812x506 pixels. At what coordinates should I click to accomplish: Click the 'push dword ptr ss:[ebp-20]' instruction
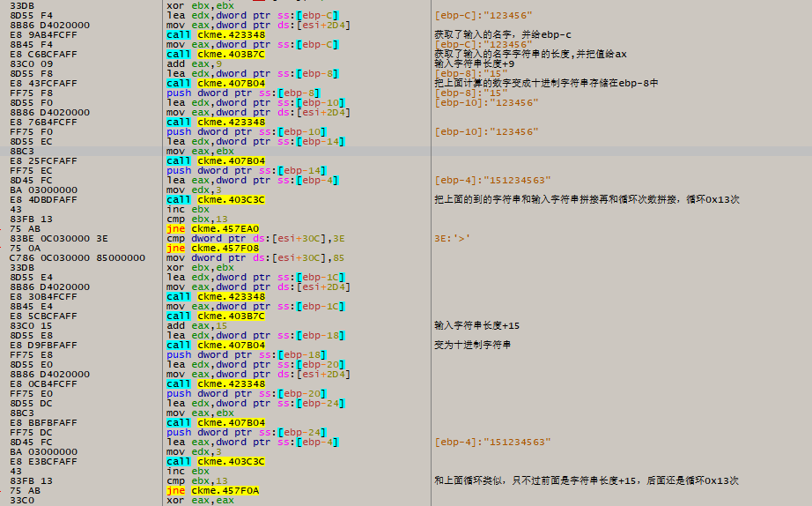(247, 393)
